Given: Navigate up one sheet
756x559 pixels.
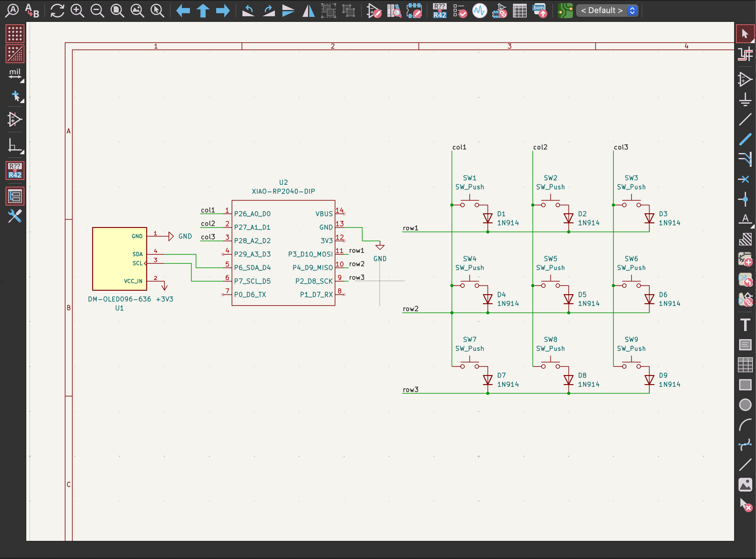Looking at the screenshot, I should click(203, 11).
